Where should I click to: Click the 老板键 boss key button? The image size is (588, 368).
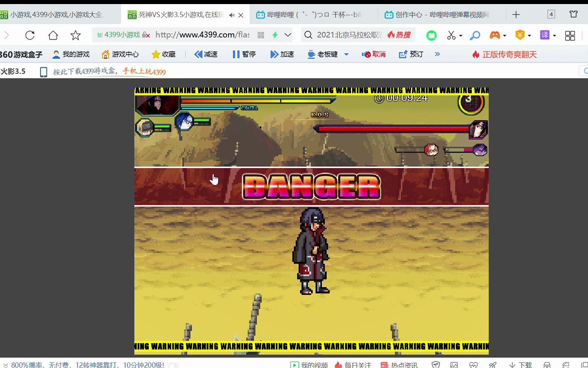click(x=323, y=55)
